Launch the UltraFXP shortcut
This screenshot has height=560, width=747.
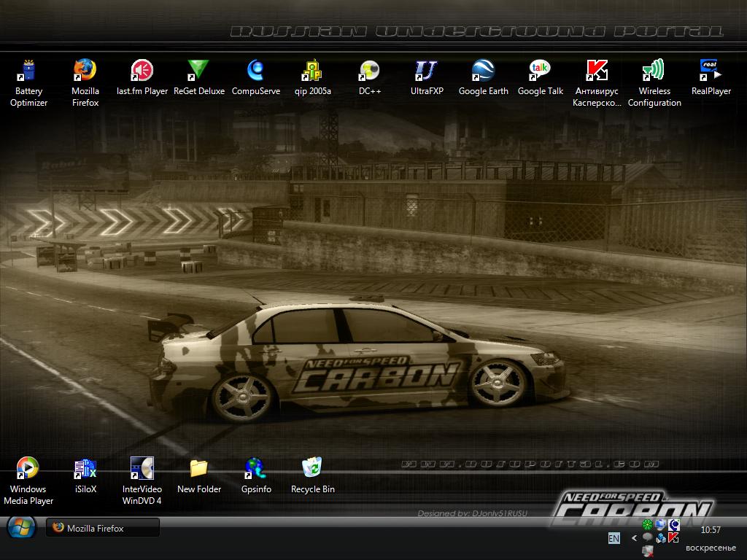coord(426,71)
